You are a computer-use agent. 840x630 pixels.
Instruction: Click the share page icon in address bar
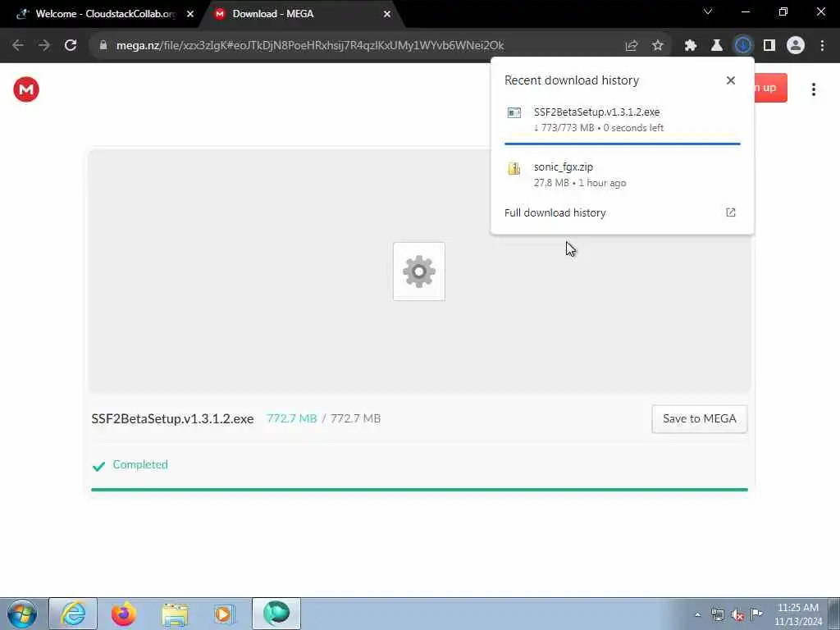click(632, 46)
